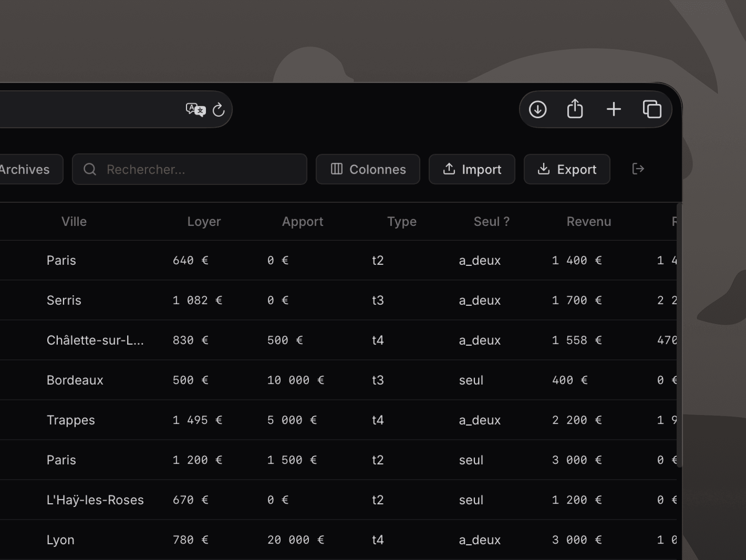Viewport: 746px width, 560px height.
Task: Select the 'Châlette-sur-L...' city cell
Action: coord(95,340)
